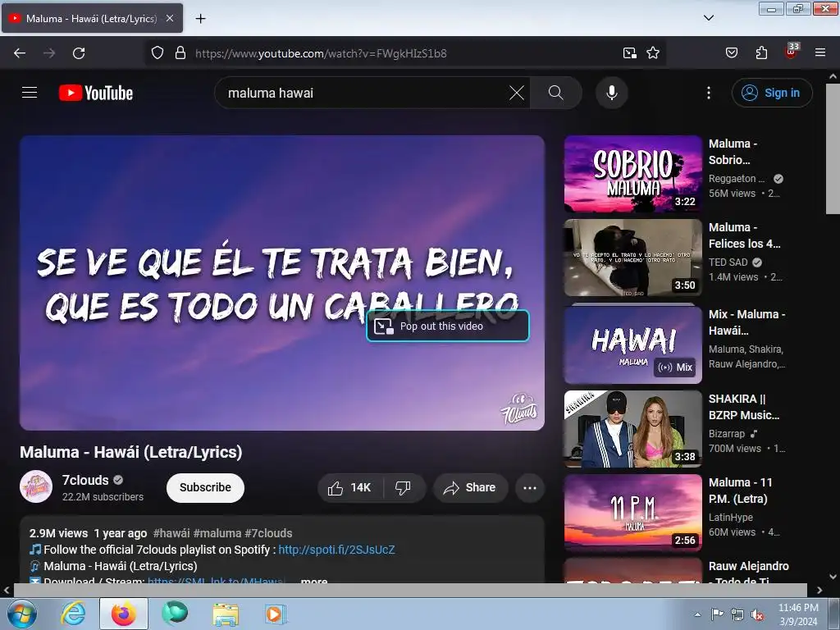Open the Firefox application hamburger menu
Viewport: 840px width, 630px height.
pyautogui.click(x=819, y=53)
